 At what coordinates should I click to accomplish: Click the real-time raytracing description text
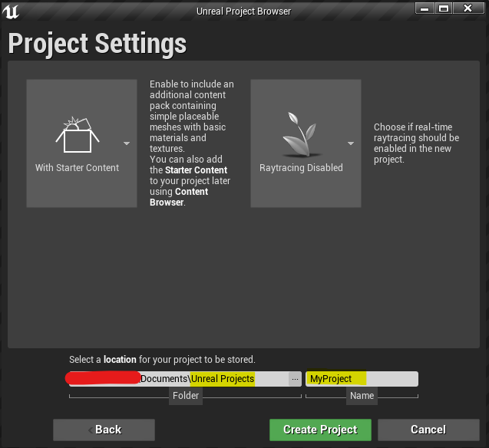pyautogui.click(x=416, y=143)
